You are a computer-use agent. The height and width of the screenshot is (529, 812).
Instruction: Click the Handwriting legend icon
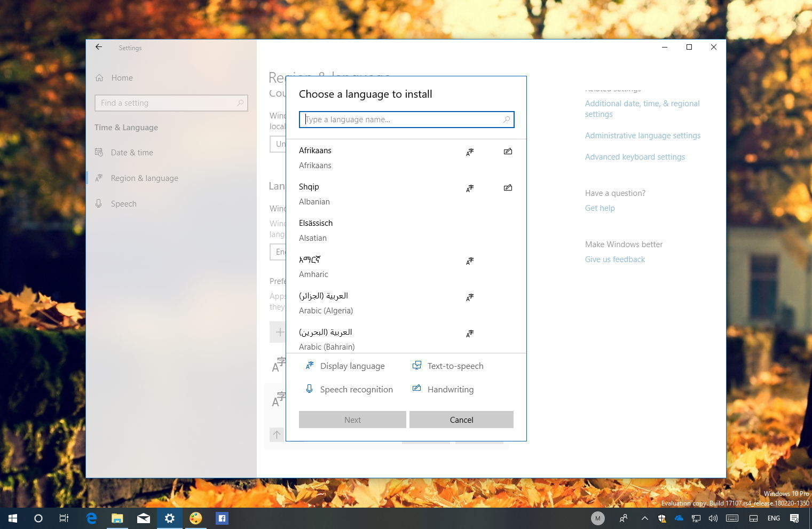pos(416,389)
